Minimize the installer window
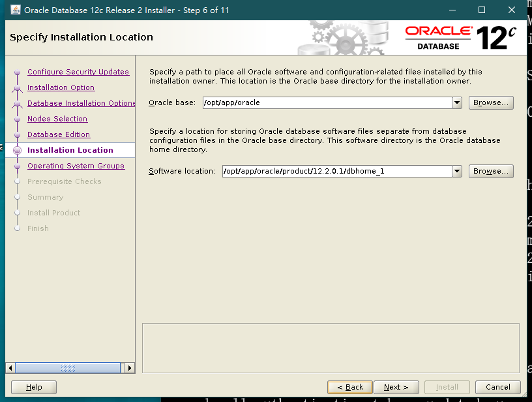This screenshot has height=402, width=532. coord(452,10)
